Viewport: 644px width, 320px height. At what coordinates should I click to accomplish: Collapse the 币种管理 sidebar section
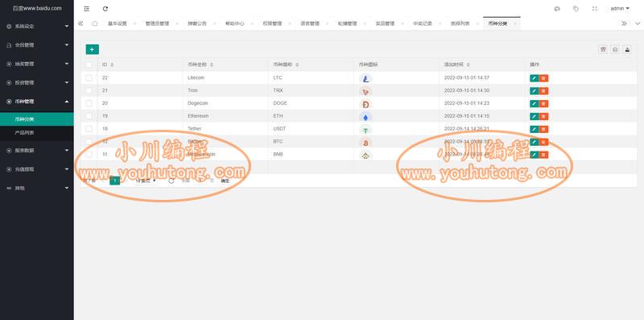coord(37,102)
